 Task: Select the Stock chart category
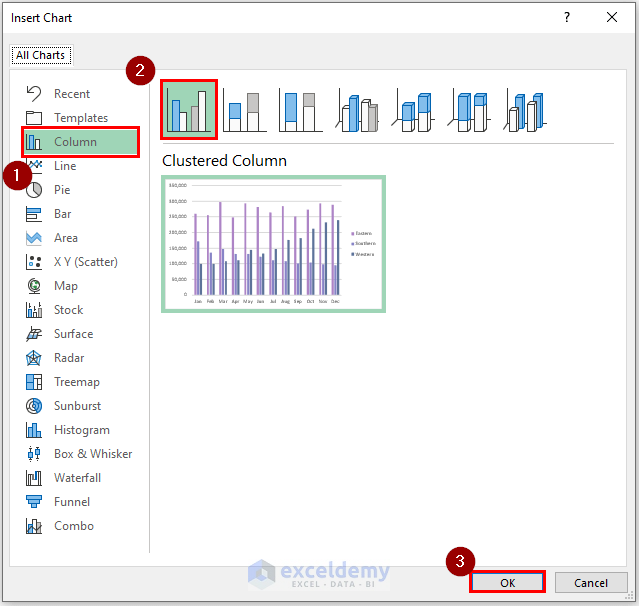81,310
